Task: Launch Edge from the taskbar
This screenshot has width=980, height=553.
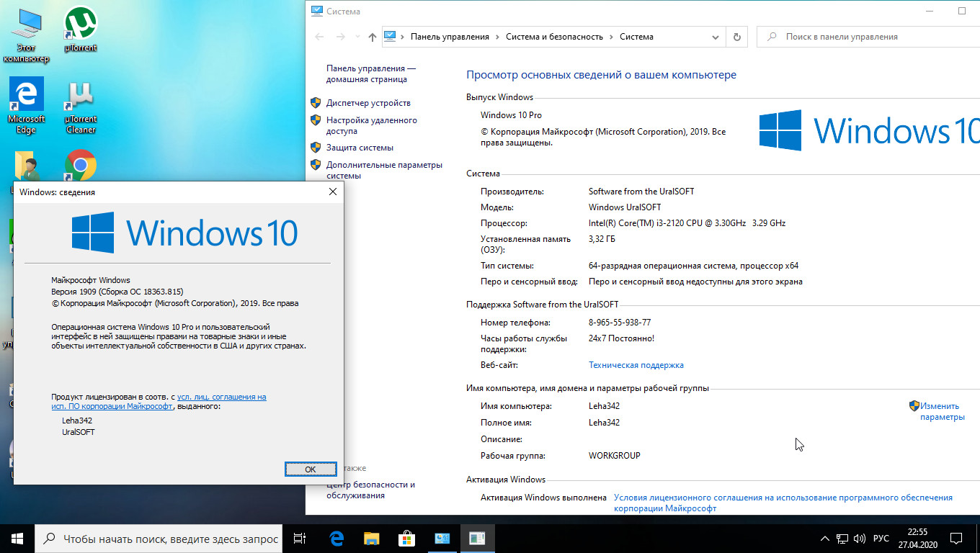Action: pyautogui.click(x=336, y=538)
